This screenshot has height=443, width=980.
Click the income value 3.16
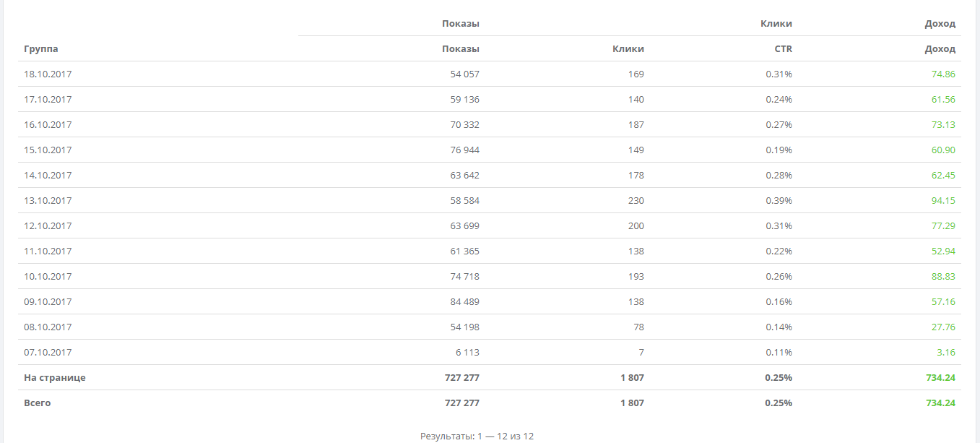[x=945, y=352]
